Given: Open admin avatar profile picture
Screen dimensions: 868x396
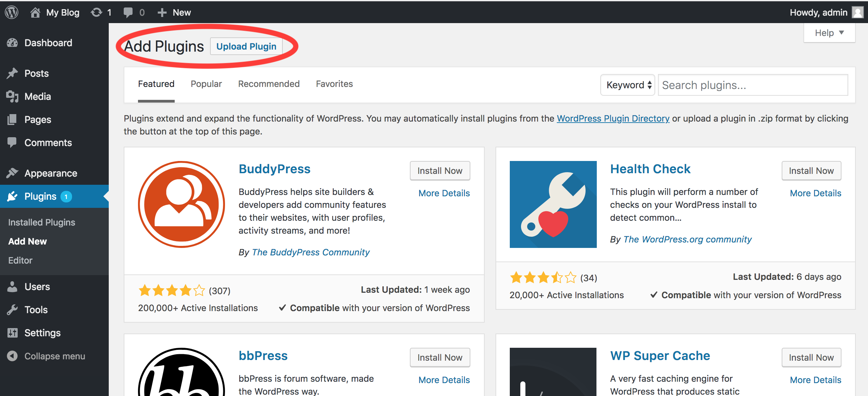Looking at the screenshot, I should point(857,13).
